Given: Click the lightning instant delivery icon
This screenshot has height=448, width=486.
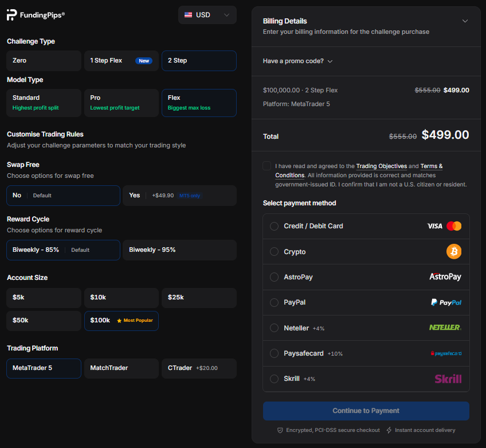Looking at the screenshot, I should pos(389,430).
